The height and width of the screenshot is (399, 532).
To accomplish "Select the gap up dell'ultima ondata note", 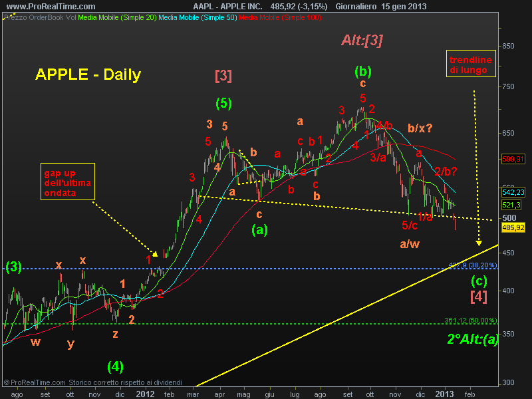I will 68,182.
